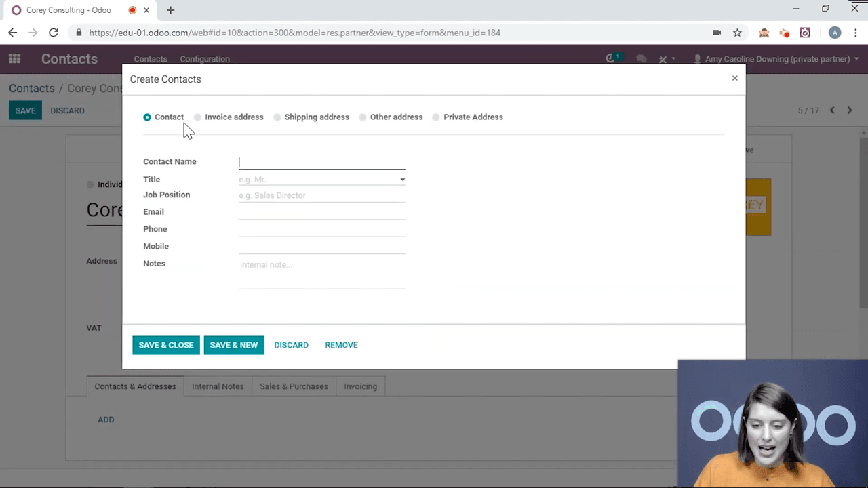The image size is (868, 488).
Task: Switch to the Internal Notes tab
Action: pyautogui.click(x=218, y=386)
